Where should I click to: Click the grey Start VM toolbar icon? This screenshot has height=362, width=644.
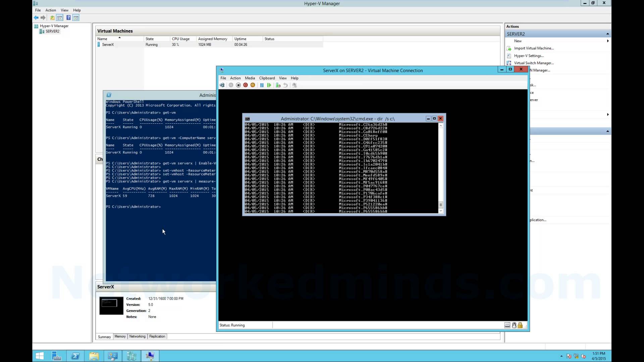(231, 85)
